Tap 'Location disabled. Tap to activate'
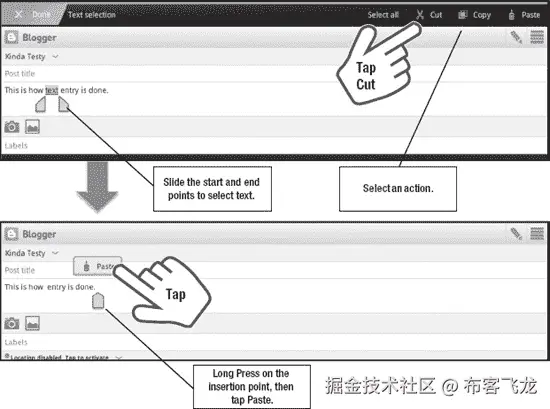Viewport: 550px width, 409px height. [x=59, y=357]
